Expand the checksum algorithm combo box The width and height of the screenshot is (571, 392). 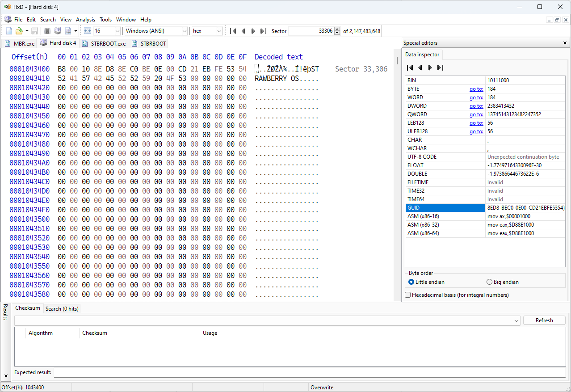[x=516, y=320]
